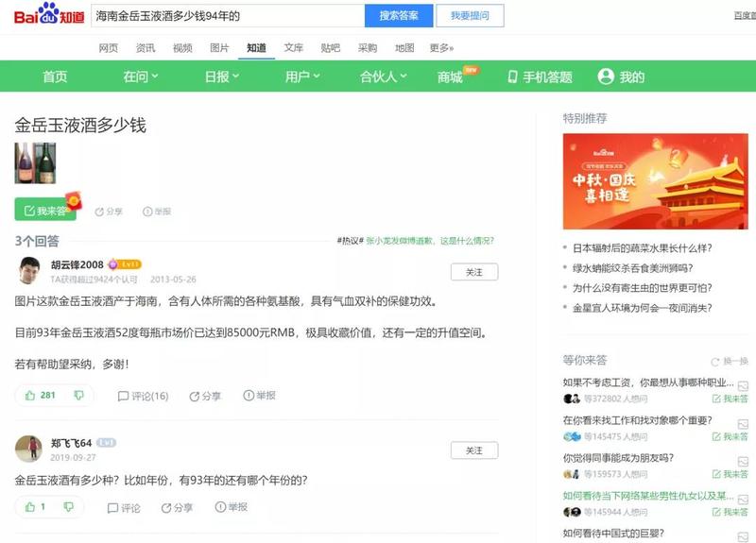Downvote 胡云锋2008's answer
Image resolution: width=756 pixels, height=543 pixels.
[79, 396]
